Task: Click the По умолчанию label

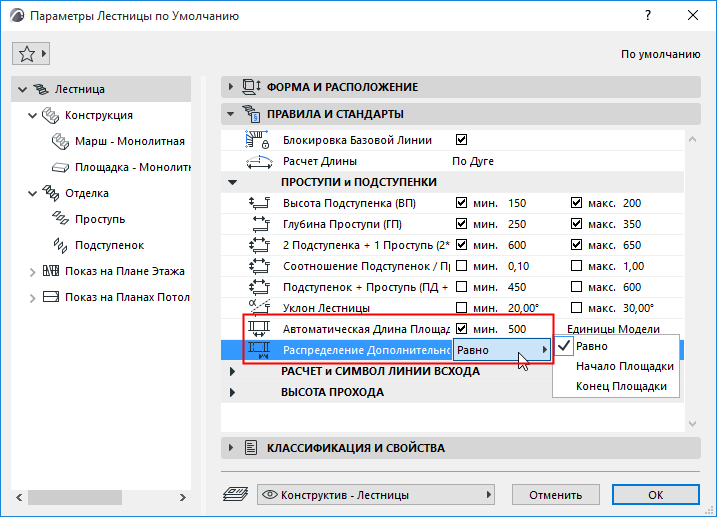Action: pos(660,54)
